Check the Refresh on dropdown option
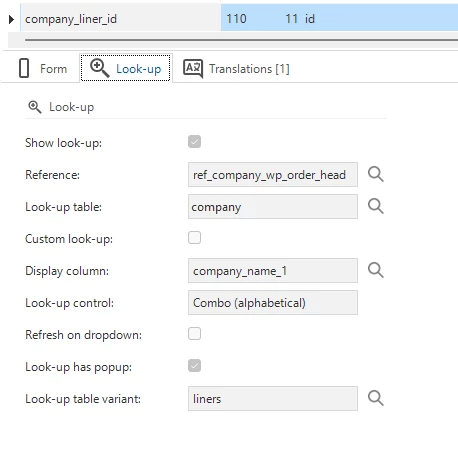458x464 pixels. (x=194, y=334)
